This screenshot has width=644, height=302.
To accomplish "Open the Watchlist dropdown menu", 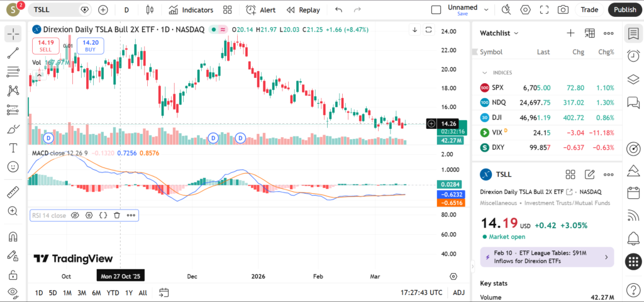I will click(499, 33).
